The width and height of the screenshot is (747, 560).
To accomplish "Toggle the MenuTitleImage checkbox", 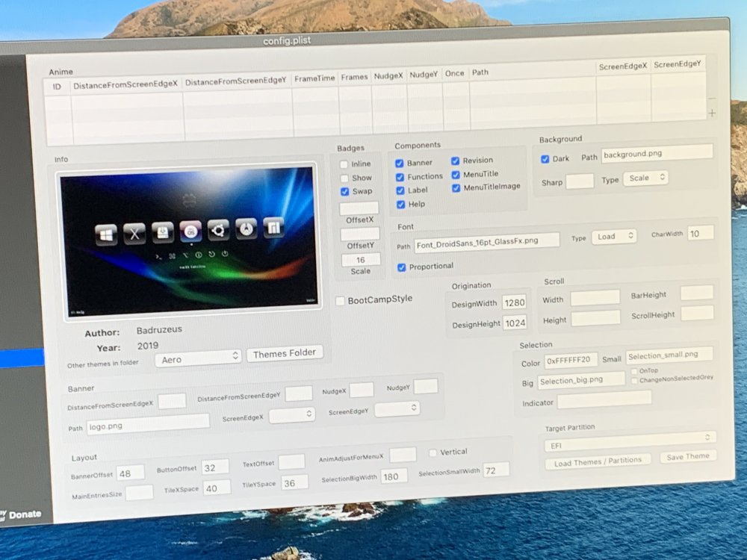I will (x=456, y=187).
